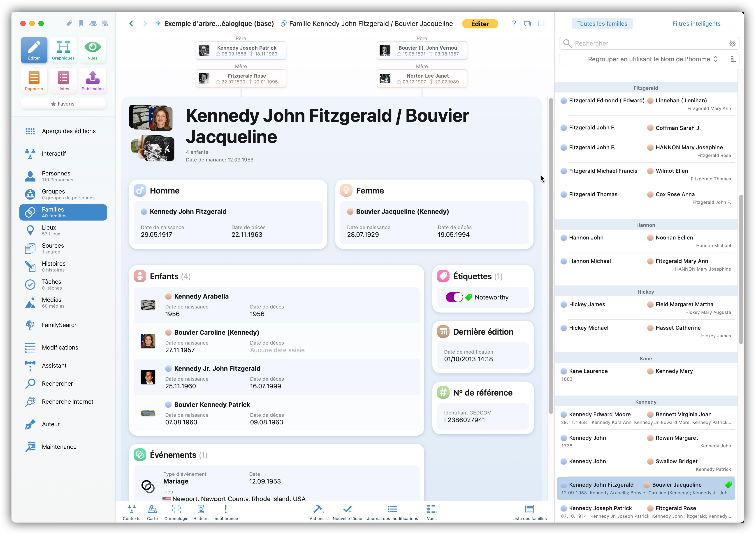Viewport: 756px width, 534px height.
Task: Click the main content vertical scrollbar
Action: (551, 256)
